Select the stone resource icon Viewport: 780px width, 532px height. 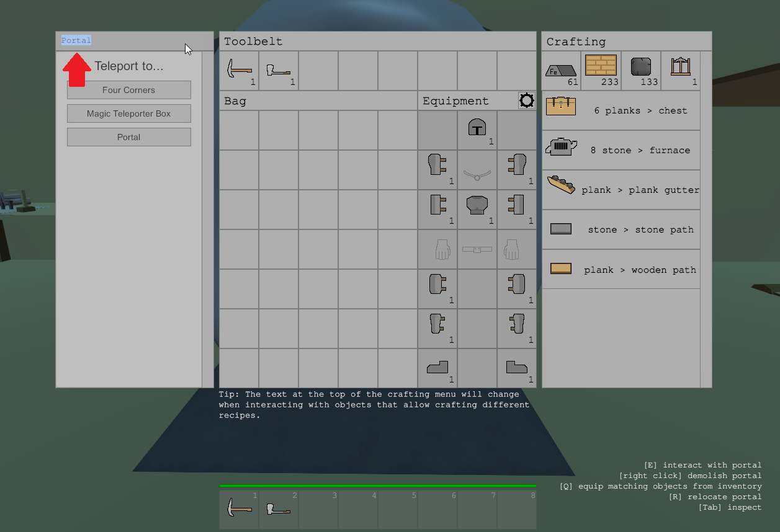coord(641,71)
